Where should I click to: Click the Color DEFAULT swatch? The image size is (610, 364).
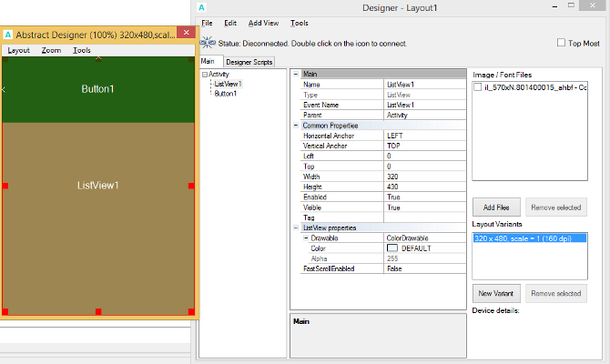point(393,248)
